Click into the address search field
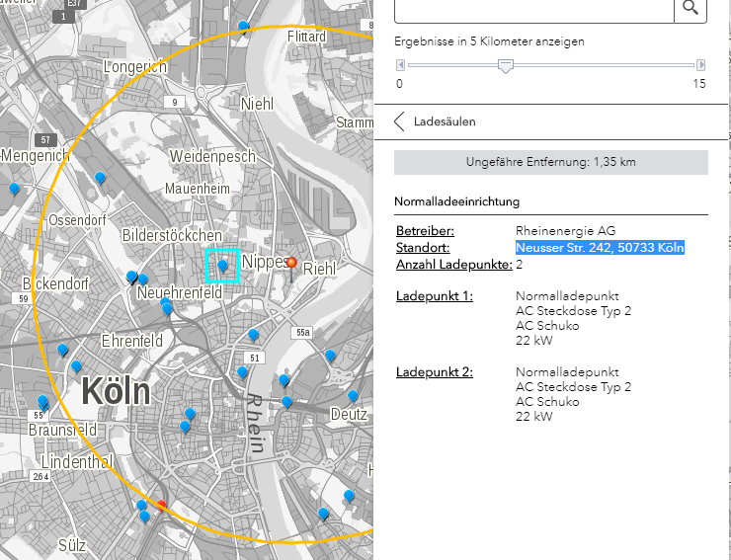The width and height of the screenshot is (731, 560). click(533, 10)
